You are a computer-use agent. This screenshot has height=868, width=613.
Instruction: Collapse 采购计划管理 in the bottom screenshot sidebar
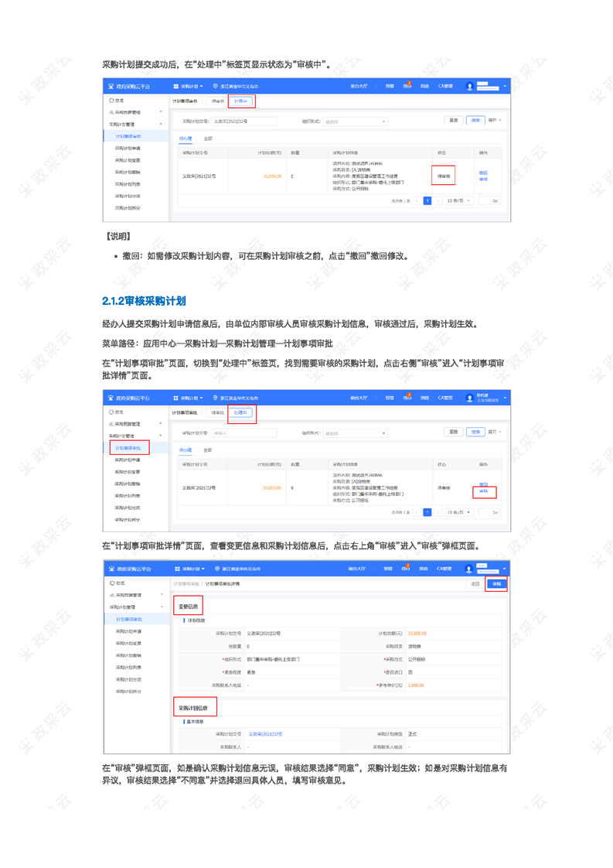click(x=161, y=607)
